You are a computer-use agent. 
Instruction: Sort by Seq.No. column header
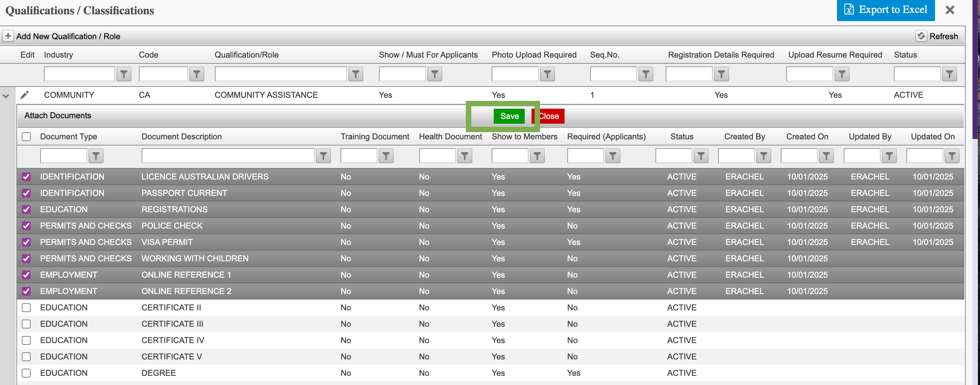(x=604, y=55)
